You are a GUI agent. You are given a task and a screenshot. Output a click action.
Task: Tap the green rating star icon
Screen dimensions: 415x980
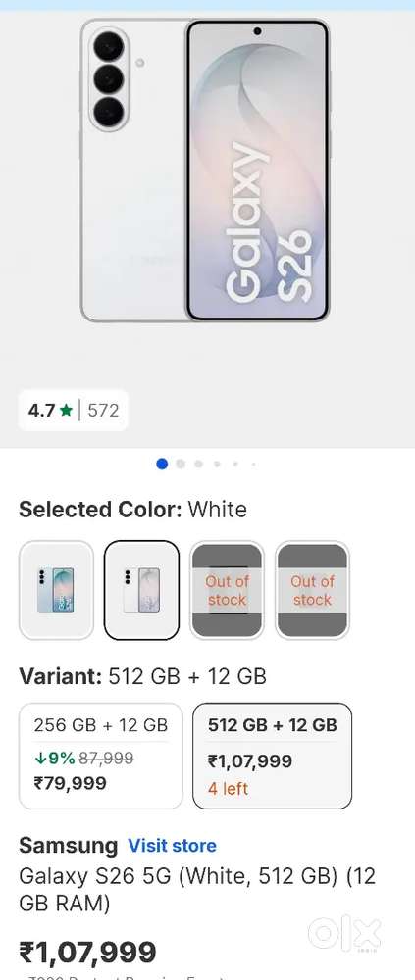click(67, 411)
